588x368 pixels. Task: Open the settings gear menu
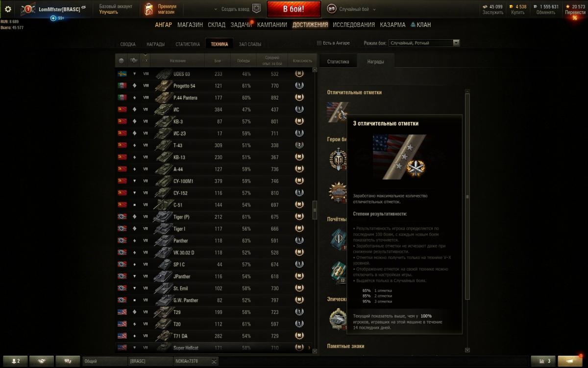click(8, 9)
